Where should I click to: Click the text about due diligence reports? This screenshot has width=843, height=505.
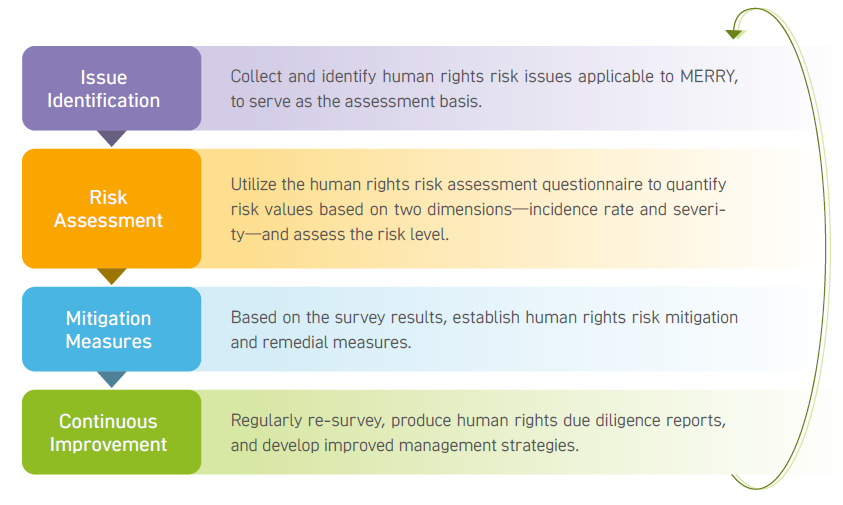(478, 432)
